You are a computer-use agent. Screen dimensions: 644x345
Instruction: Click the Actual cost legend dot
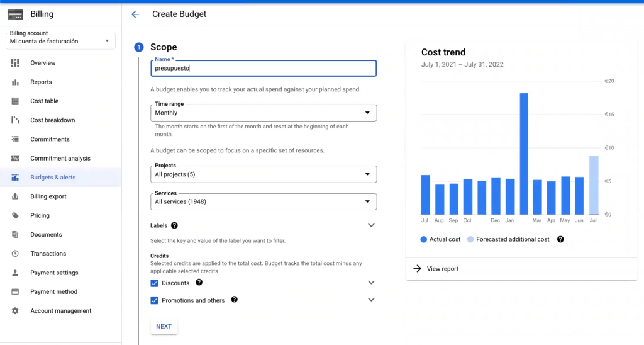point(423,239)
